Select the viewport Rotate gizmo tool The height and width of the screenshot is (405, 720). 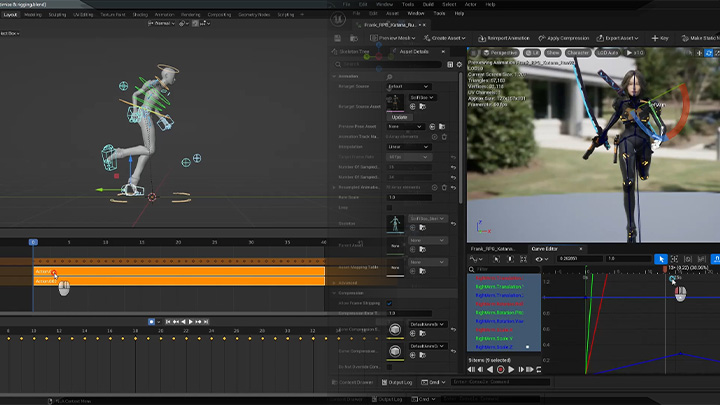(x=709, y=53)
